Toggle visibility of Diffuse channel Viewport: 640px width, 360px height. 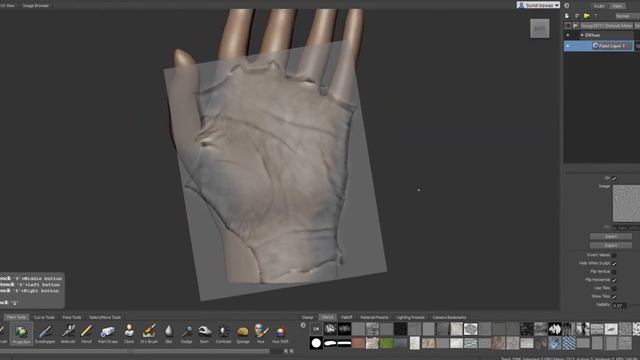[568, 36]
